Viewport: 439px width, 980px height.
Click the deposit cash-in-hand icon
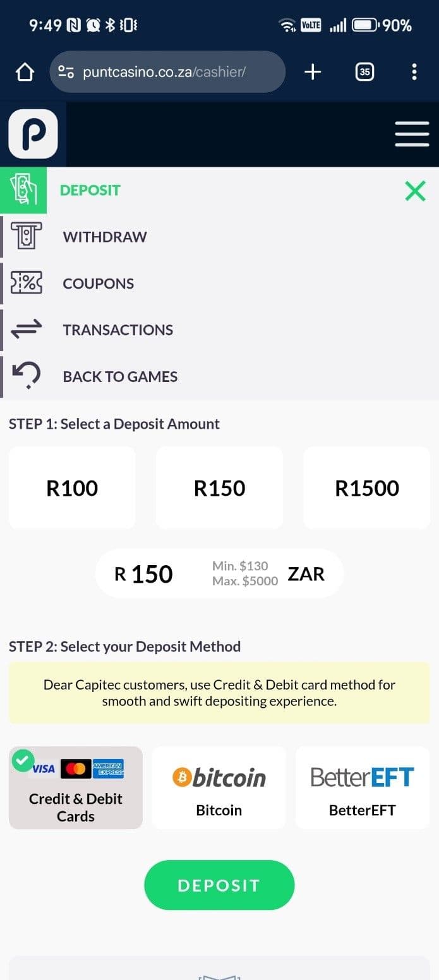point(24,190)
